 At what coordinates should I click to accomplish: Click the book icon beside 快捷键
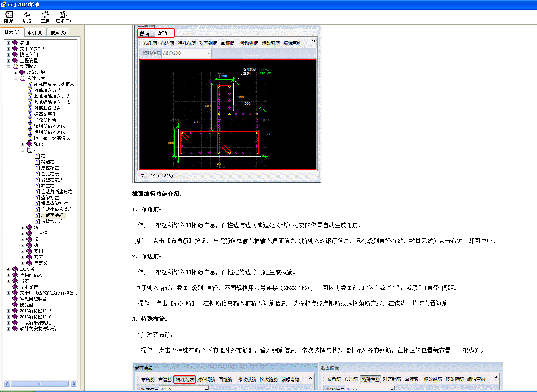15,305
